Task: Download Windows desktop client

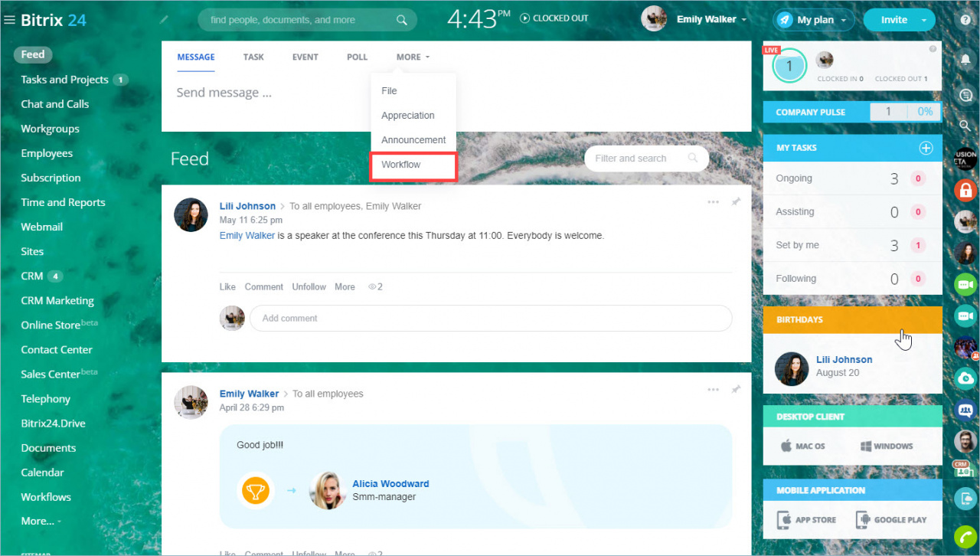Action: click(887, 446)
